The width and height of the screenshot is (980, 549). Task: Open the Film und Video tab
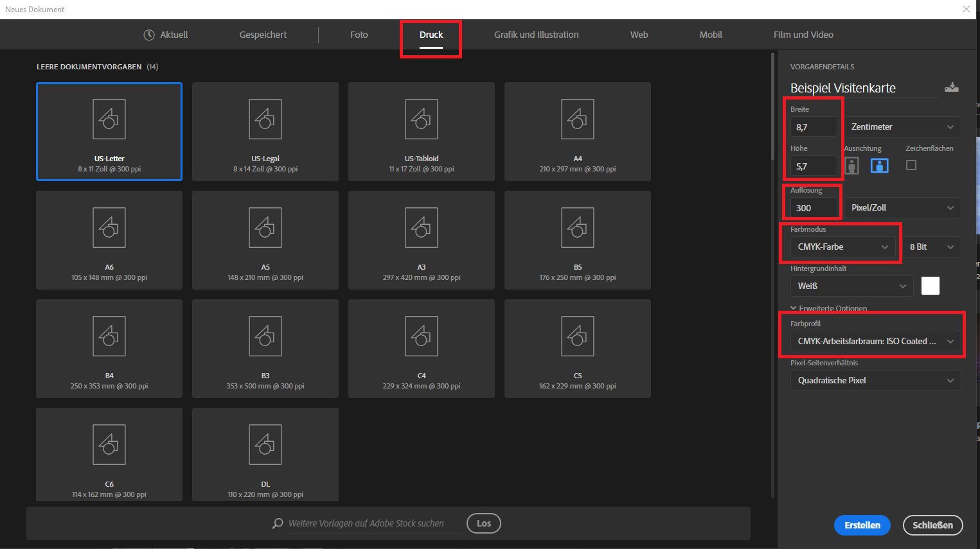[x=803, y=35]
